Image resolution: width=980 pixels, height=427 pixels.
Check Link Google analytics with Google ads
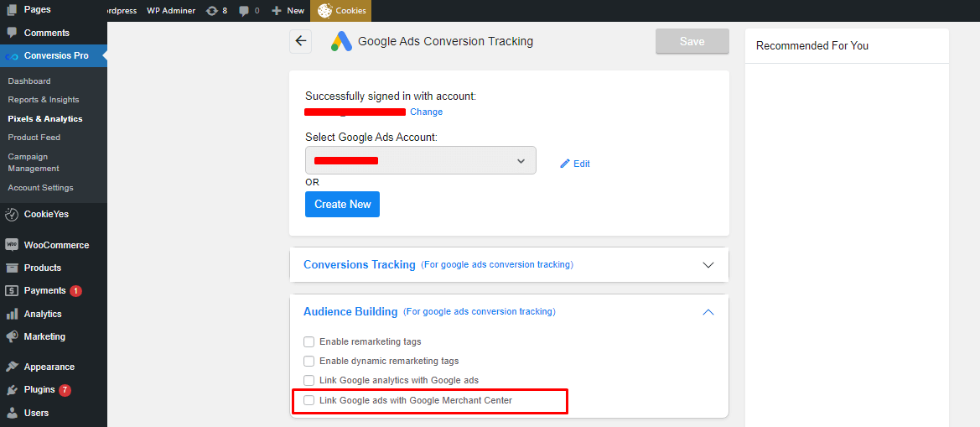pyautogui.click(x=309, y=380)
